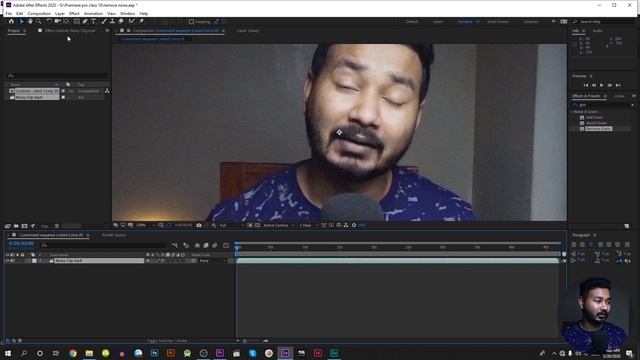Click the Remove Grain effect icon
This screenshot has width=640, height=360.
tap(582, 129)
